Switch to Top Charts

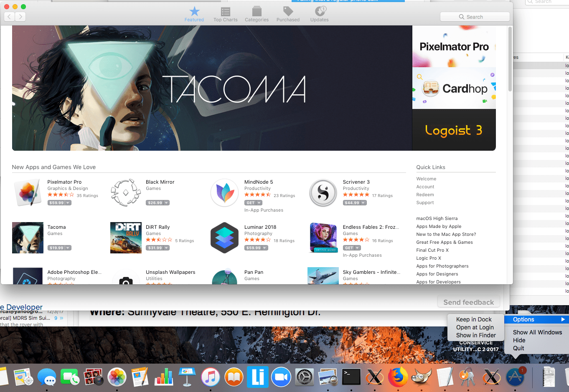coord(226,14)
